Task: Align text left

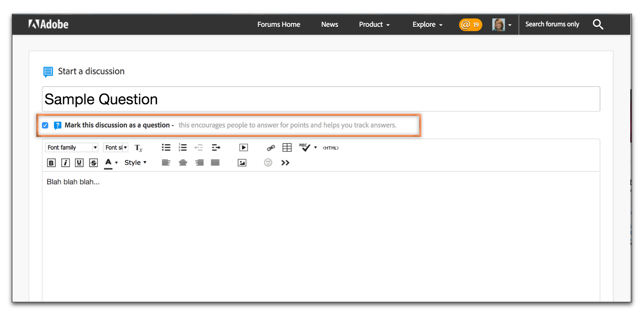Action: coord(166,163)
